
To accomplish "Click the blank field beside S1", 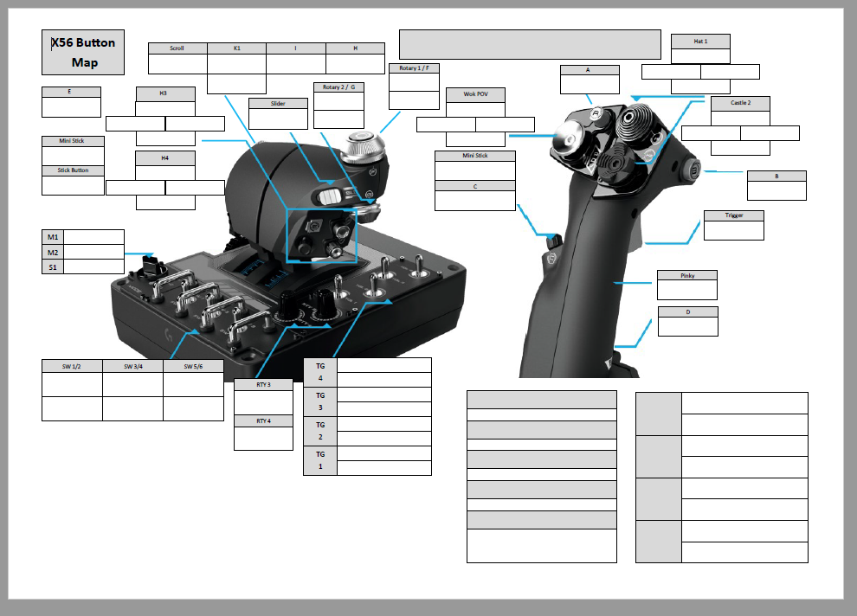I will 94,266.
